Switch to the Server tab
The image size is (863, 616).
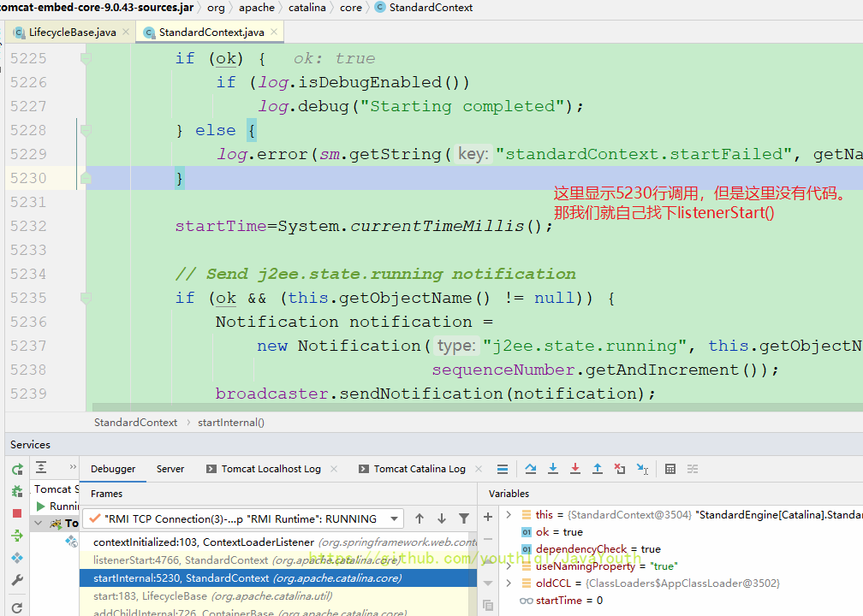click(x=170, y=469)
